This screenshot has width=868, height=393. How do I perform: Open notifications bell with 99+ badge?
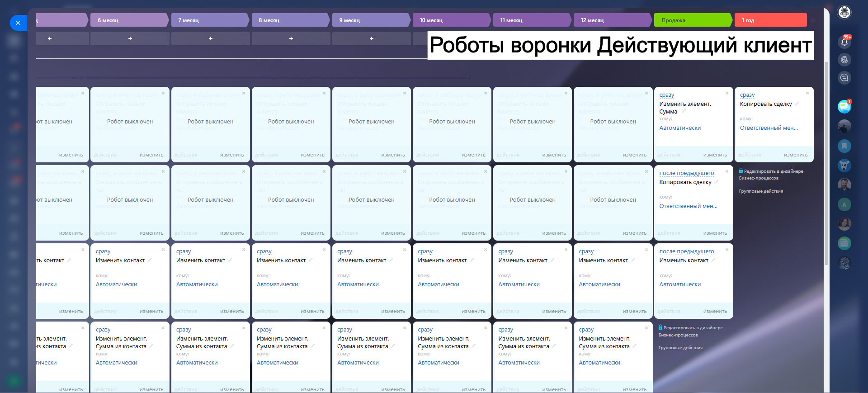pos(844,42)
